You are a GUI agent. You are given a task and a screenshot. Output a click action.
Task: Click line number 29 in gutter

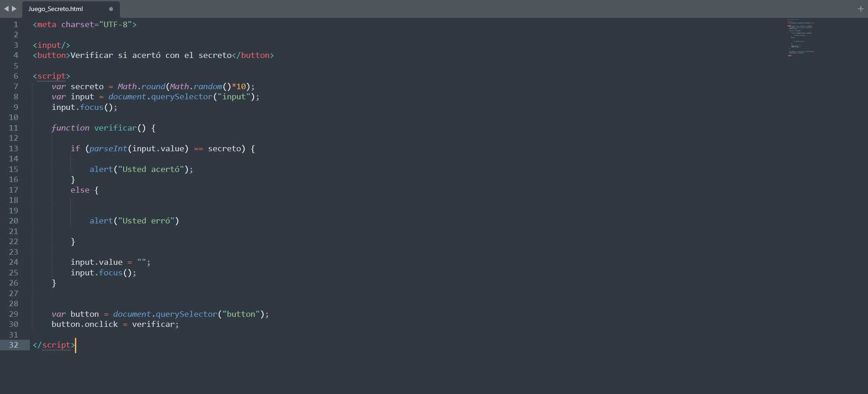(x=14, y=314)
